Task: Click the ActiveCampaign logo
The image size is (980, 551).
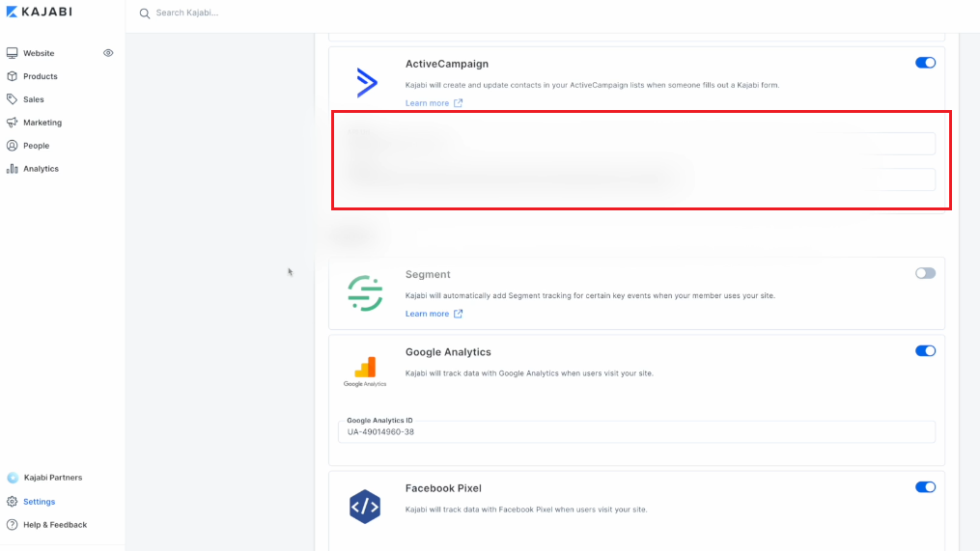Action: click(366, 82)
